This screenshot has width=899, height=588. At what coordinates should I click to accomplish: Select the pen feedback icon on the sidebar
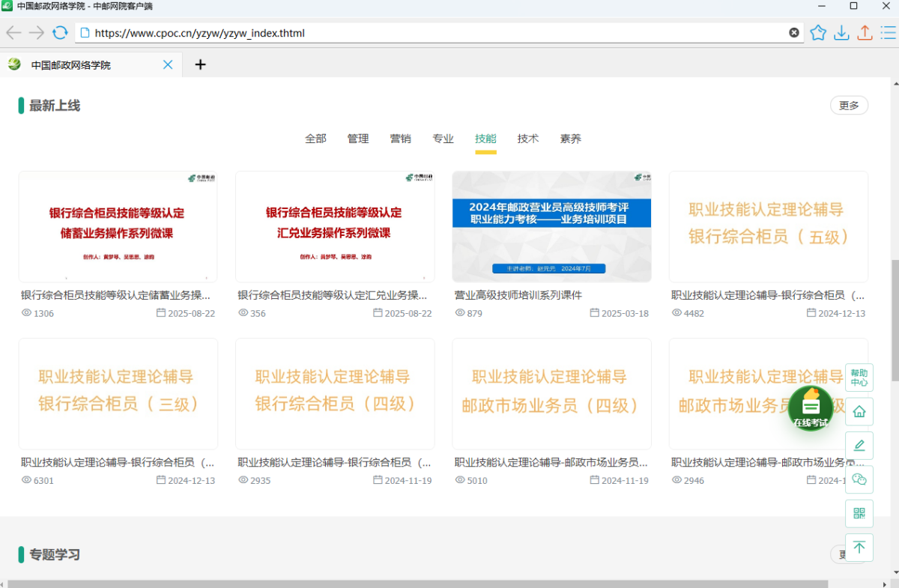[859, 445]
